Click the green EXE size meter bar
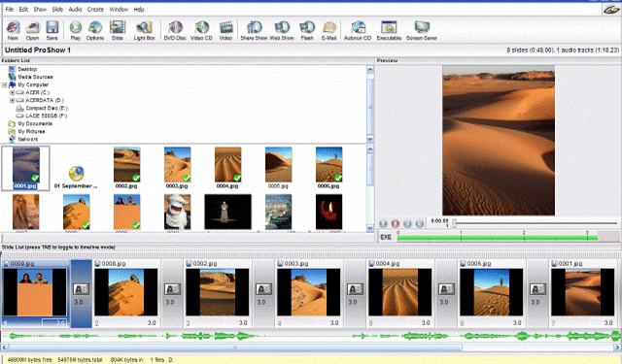The image size is (622, 364). [498, 238]
